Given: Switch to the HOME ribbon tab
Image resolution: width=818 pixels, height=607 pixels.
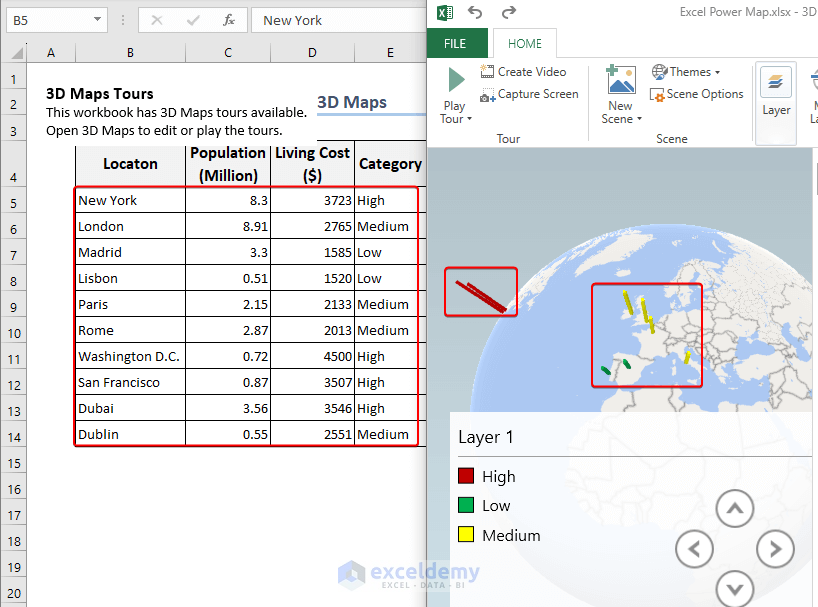Looking at the screenshot, I should (525, 43).
